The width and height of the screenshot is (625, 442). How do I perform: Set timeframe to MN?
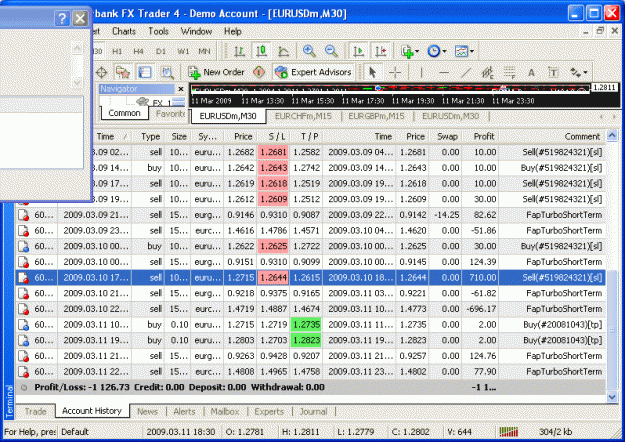204,51
